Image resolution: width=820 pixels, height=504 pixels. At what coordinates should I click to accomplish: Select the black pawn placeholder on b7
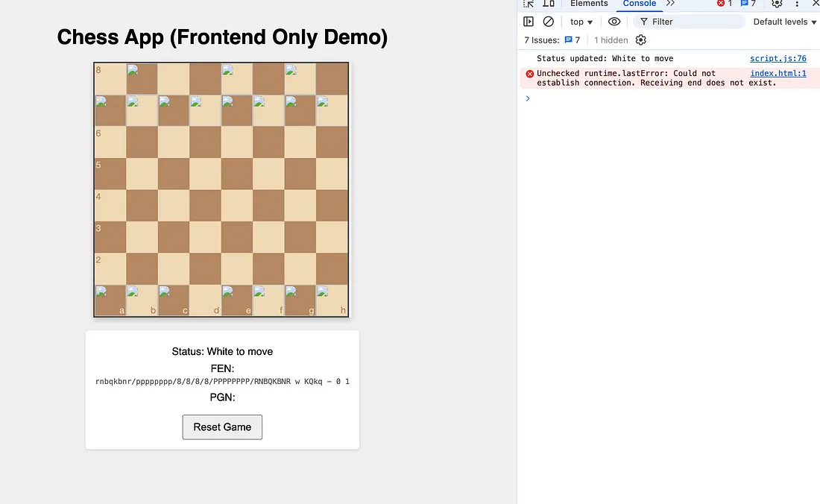142,110
